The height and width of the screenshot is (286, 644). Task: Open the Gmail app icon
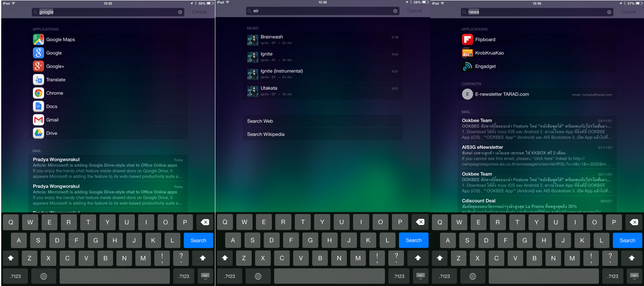38,120
